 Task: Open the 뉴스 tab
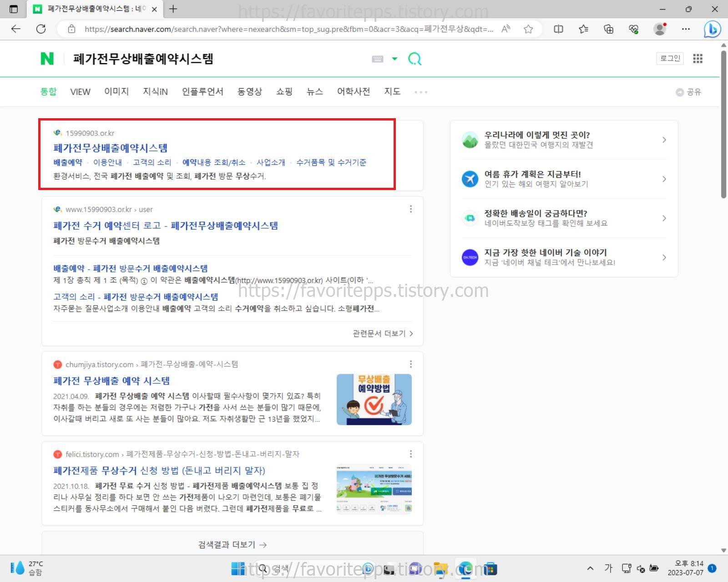point(315,91)
